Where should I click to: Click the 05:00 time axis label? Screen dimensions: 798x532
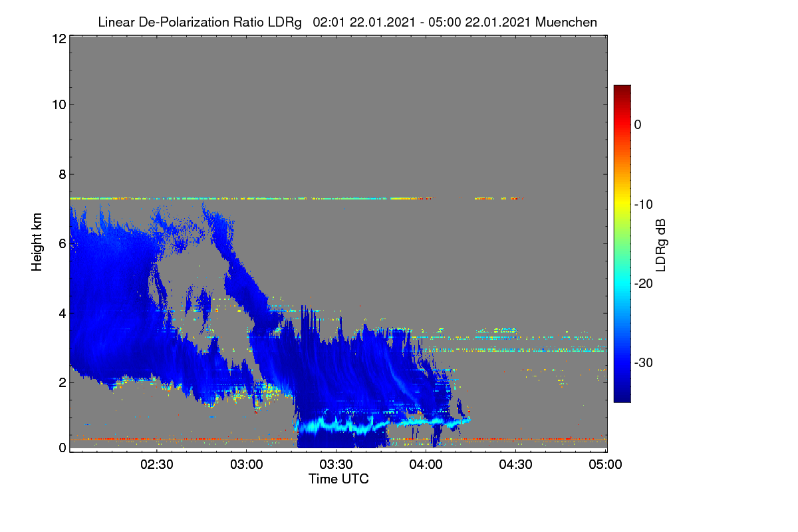(x=606, y=465)
